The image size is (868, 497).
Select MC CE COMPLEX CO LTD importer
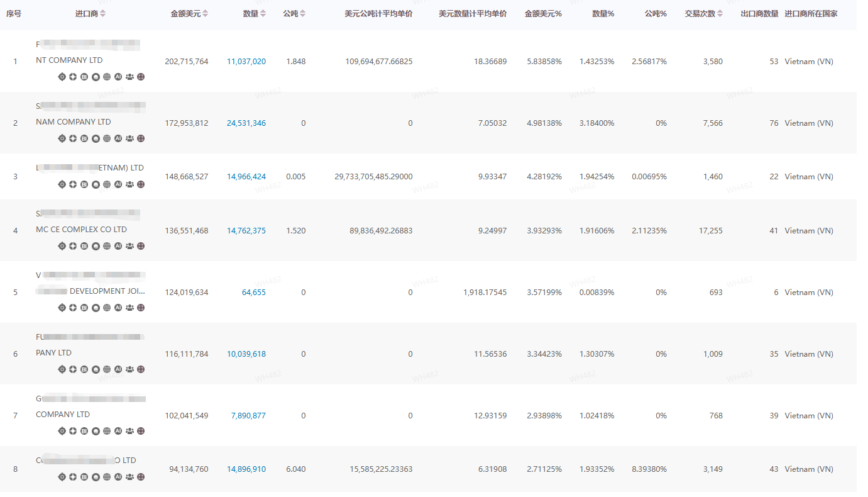point(81,230)
